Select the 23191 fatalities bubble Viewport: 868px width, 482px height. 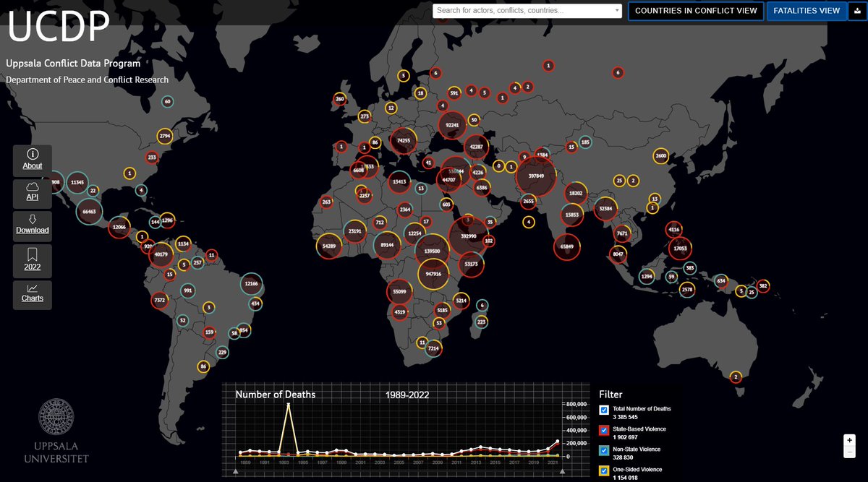click(354, 231)
